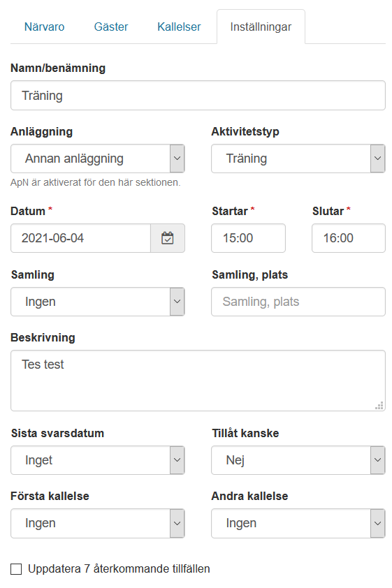The width and height of the screenshot is (392, 588).
Task: Switch to the Närvaro tab
Action: 44,27
